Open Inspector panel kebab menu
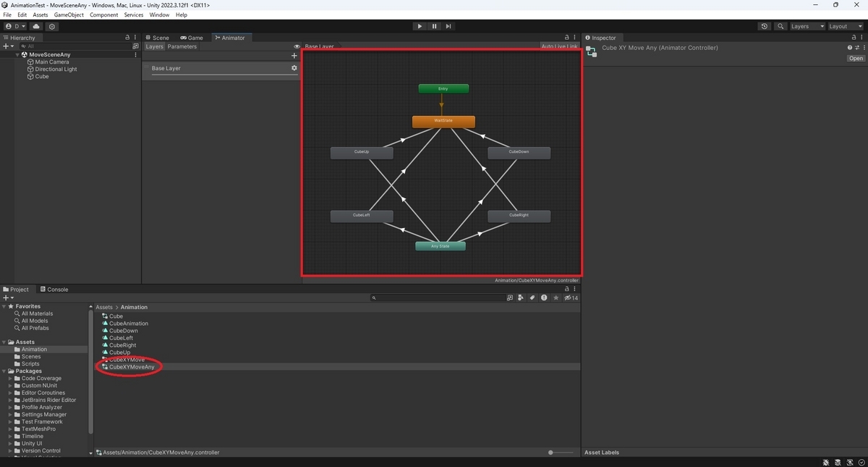 [x=862, y=38]
